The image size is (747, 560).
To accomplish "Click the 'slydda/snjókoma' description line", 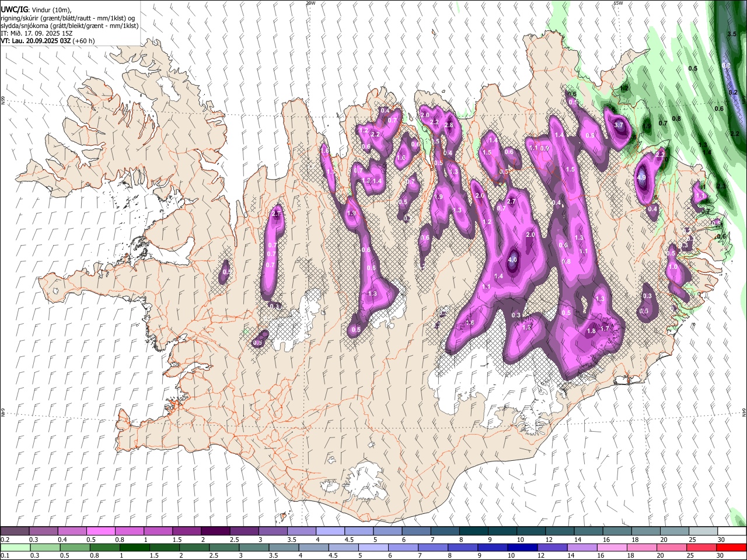I will click(69, 26).
